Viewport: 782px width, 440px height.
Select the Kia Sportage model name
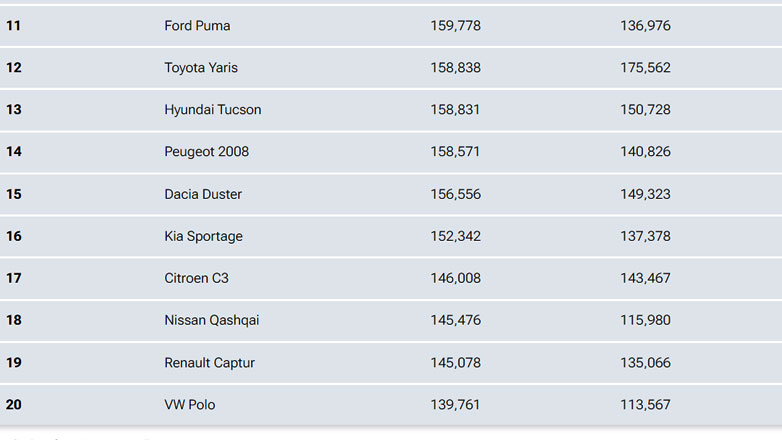tap(203, 236)
